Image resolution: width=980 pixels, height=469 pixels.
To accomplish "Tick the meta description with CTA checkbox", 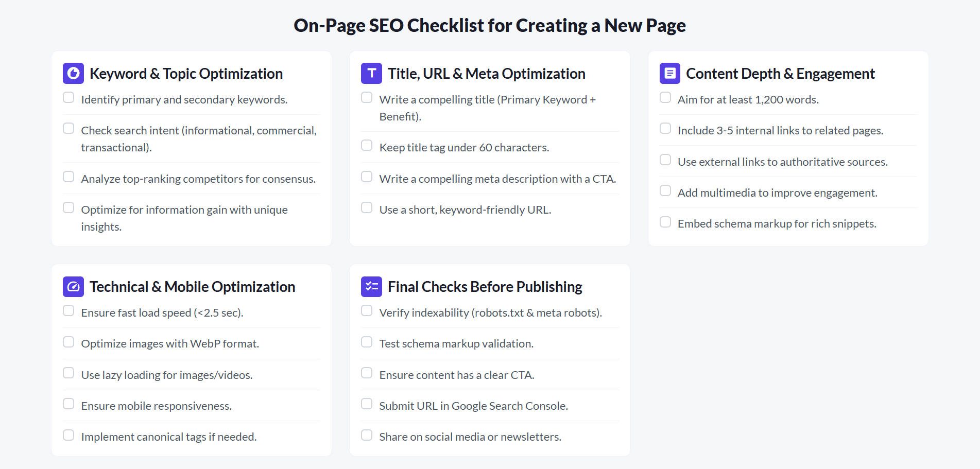I will click(x=366, y=176).
